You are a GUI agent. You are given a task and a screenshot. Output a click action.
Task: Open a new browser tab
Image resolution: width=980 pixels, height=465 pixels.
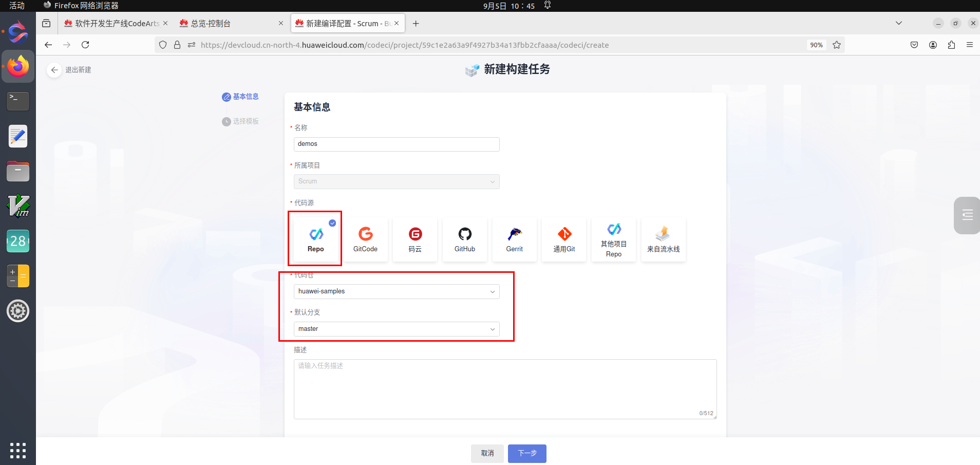(416, 23)
